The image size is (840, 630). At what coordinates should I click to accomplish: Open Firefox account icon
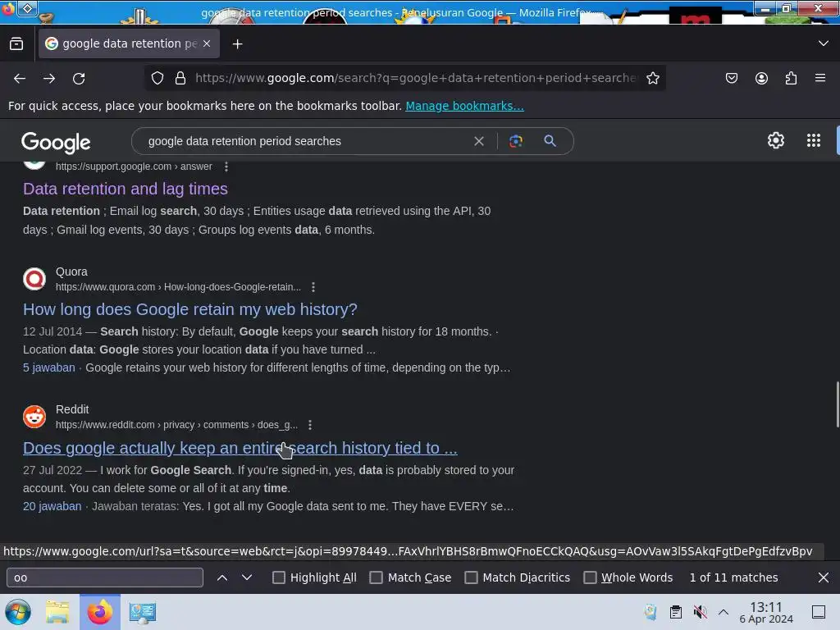pos(761,78)
